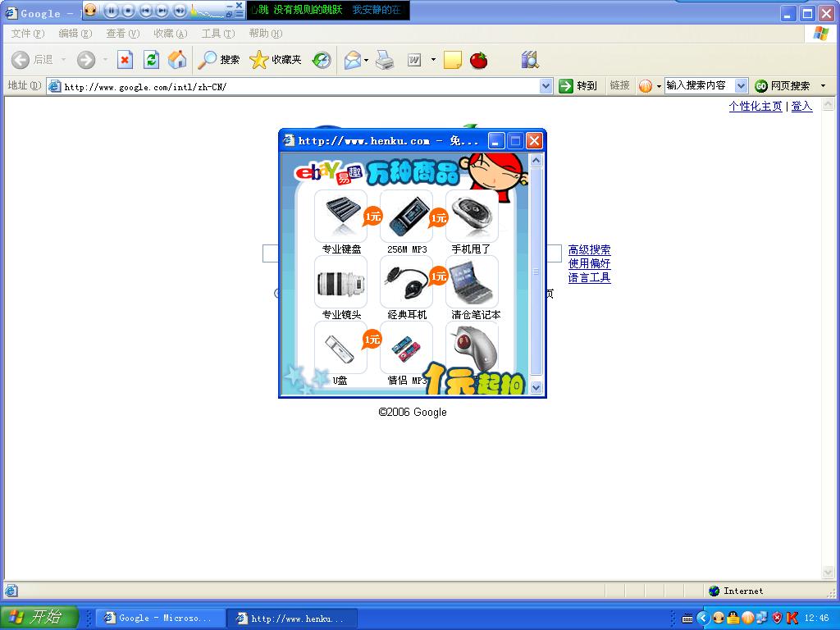Viewport: 840px width, 630px height.
Task: Open the 语言工具 link
Action: click(x=589, y=277)
